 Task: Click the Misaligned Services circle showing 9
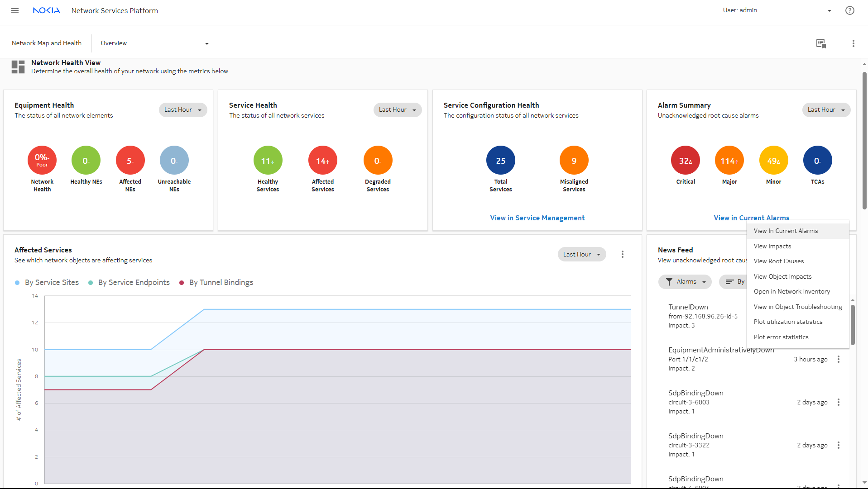point(574,160)
